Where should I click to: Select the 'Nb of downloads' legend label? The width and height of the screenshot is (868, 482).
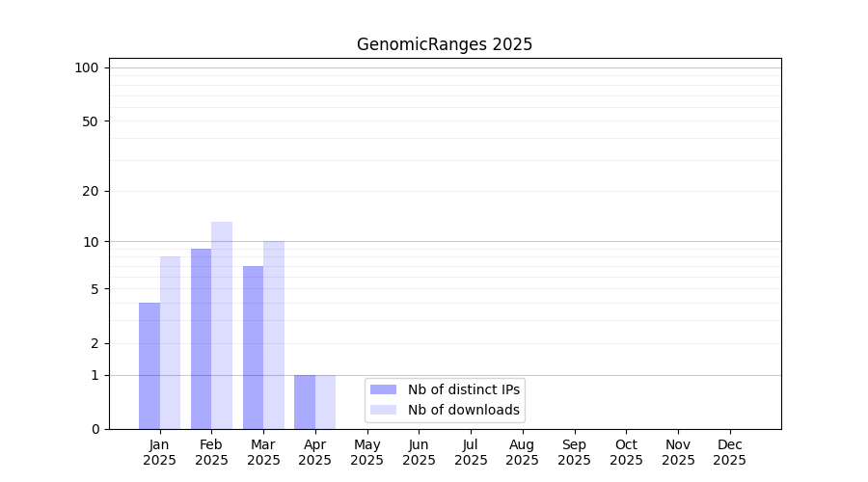pyautogui.click(x=463, y=410)
